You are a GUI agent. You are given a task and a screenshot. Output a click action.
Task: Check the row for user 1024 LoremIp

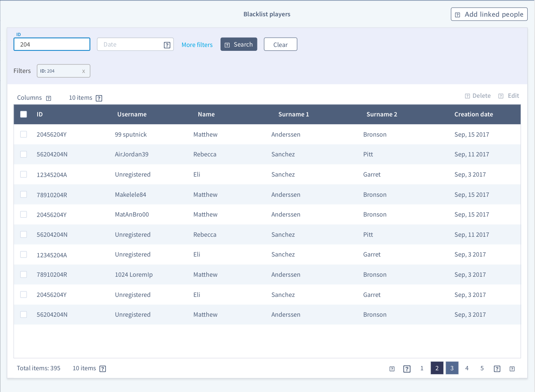[24, 274]
